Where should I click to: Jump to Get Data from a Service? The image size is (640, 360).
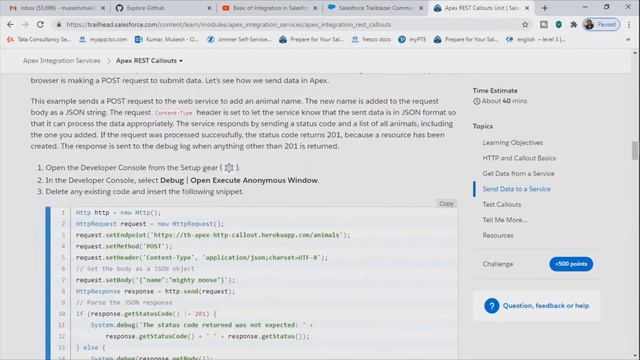[518, 173]
